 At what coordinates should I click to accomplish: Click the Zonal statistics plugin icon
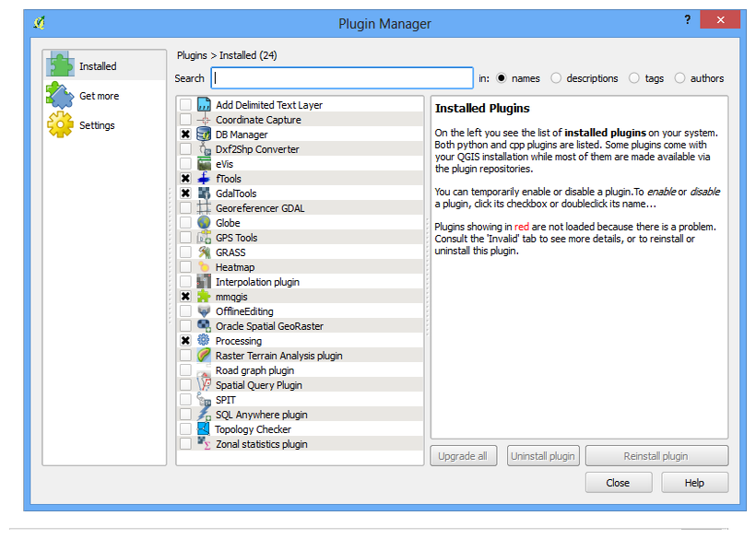[x=204, y=444]
